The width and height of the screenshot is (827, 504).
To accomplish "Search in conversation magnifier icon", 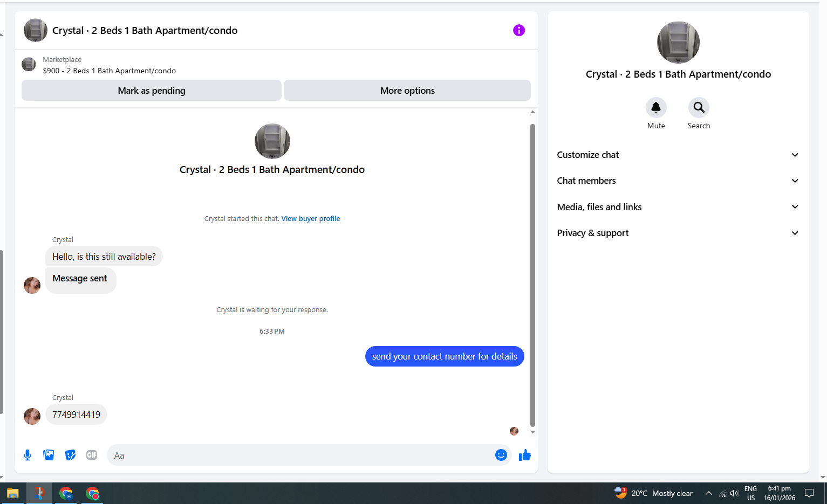I will click(699, 107).
